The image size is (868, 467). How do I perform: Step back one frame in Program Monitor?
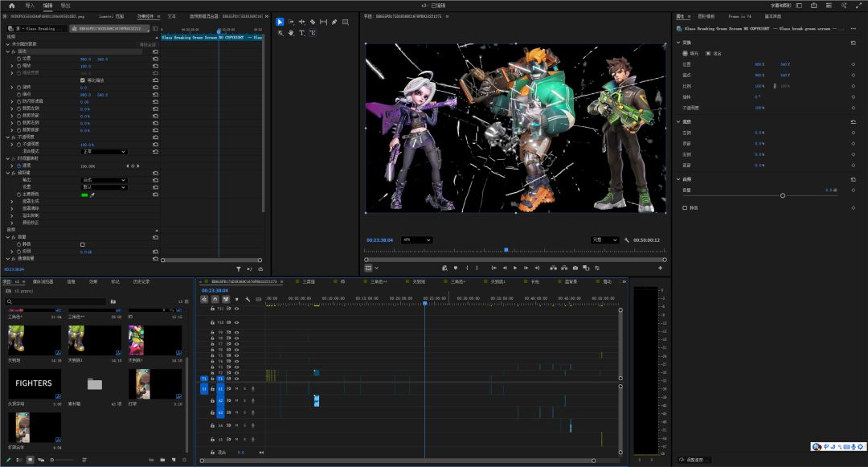[x=504, y=268]
